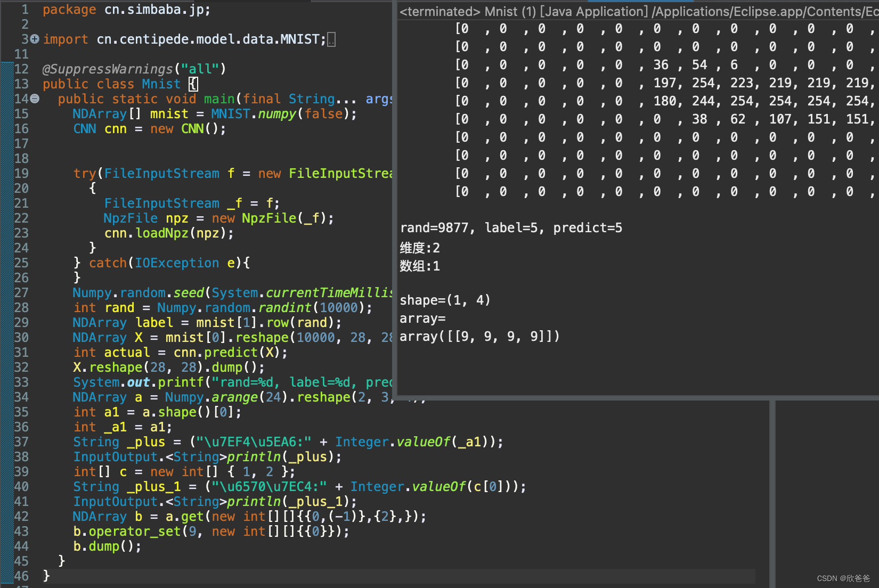The width and height of the screenshot is (879, 588).
Task: Select the @SuppressWarnings("all") annotation
Action: (x=134, y=69)
